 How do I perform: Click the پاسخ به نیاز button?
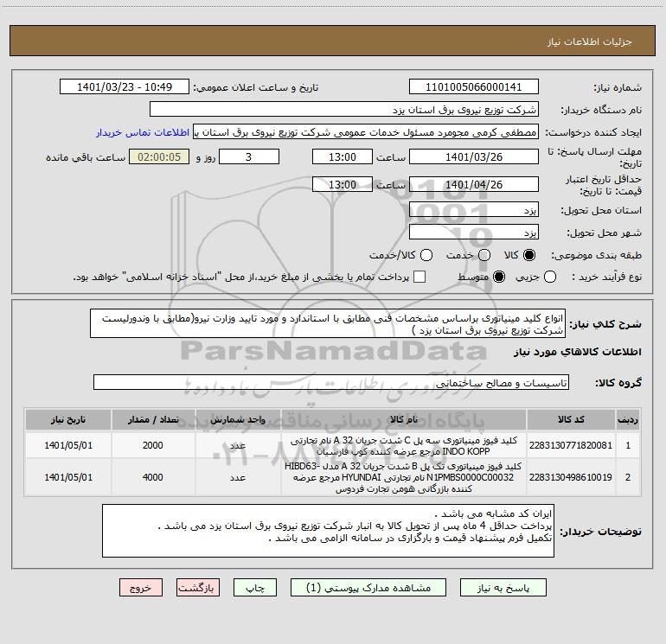tap(503, 588)
